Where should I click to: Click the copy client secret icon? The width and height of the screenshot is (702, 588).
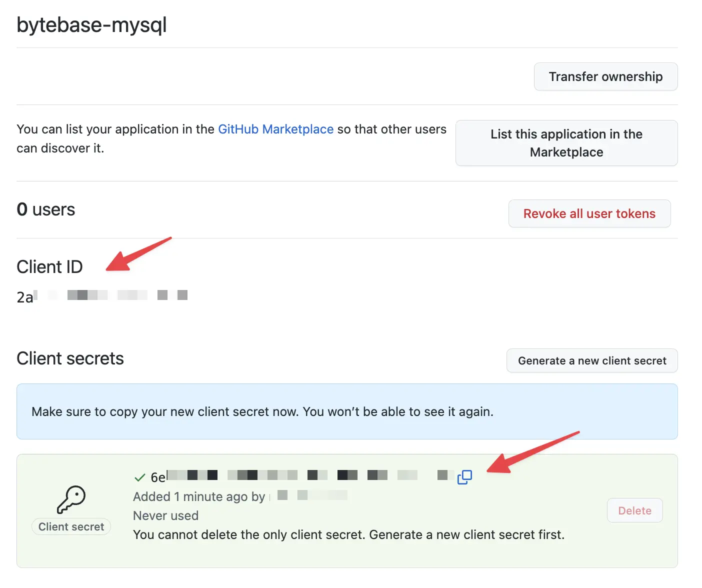[464, 476]
